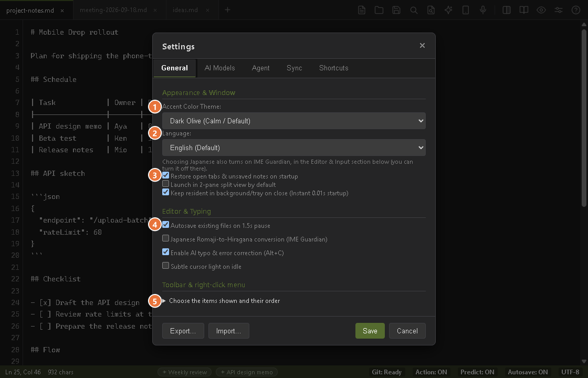Screen dimensions: 588x378
Task: Switch to the General settings tab
Action: (175, 68)
